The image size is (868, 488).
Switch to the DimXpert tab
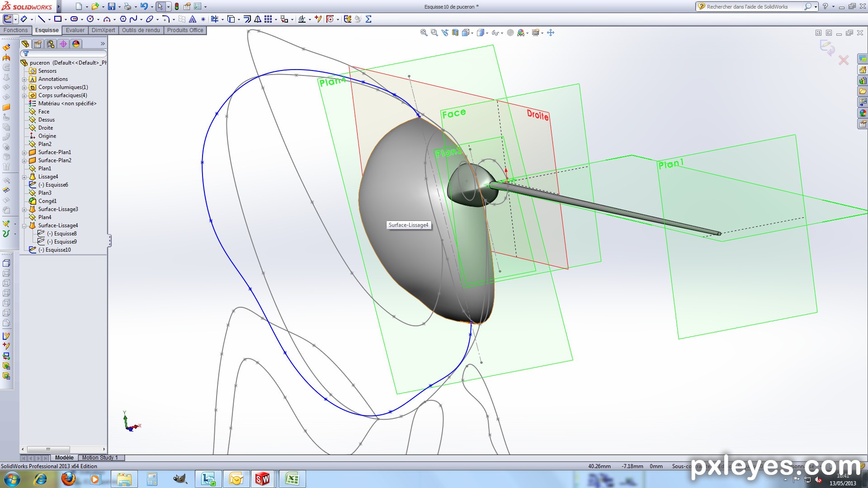click(103, 30)
